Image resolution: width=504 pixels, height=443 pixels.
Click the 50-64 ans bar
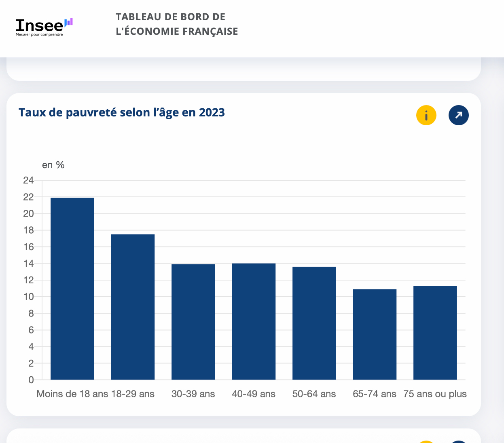(314, 323)
